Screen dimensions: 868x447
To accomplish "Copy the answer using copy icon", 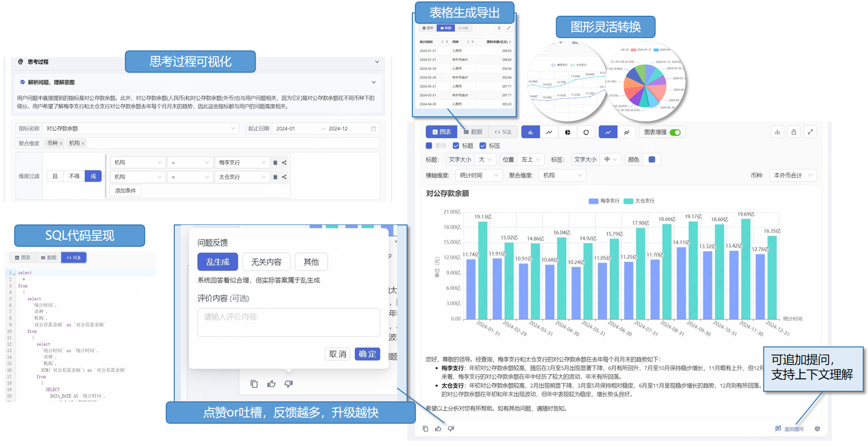I will [x=425, y=429].
